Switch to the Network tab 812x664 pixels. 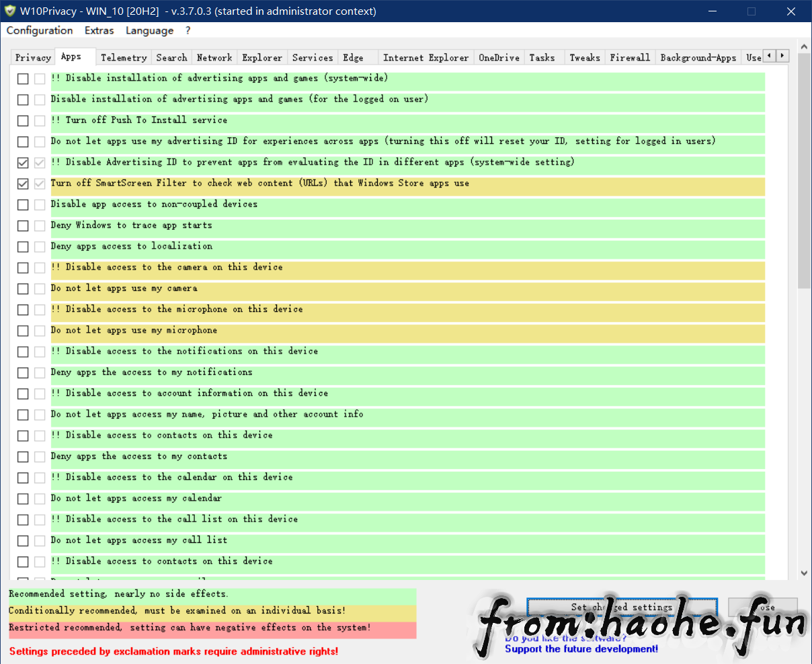point(214,58)
